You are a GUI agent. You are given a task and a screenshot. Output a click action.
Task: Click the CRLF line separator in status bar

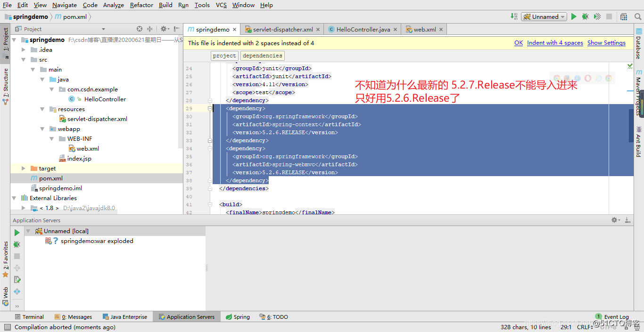point(585,327)
